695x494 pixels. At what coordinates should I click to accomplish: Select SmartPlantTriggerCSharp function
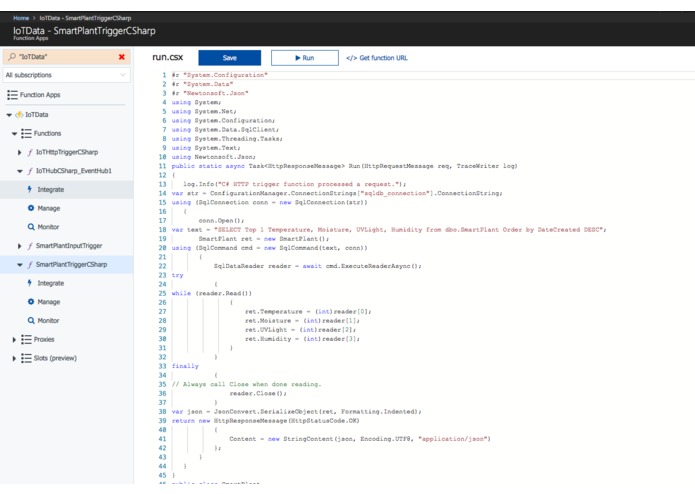(x=71, y=265)
